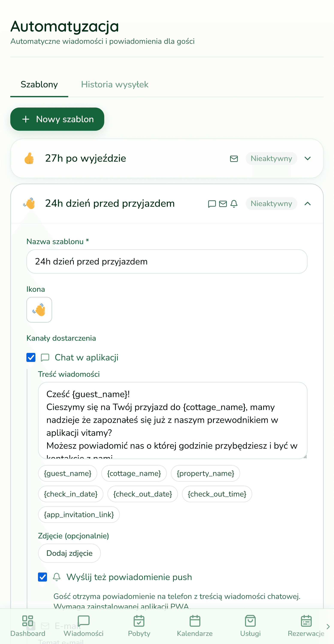The height and width of the screenshot is (644, 334).
Task: Uncheck the Chat w aplikacji delivery channel
Action: [31, 357]
